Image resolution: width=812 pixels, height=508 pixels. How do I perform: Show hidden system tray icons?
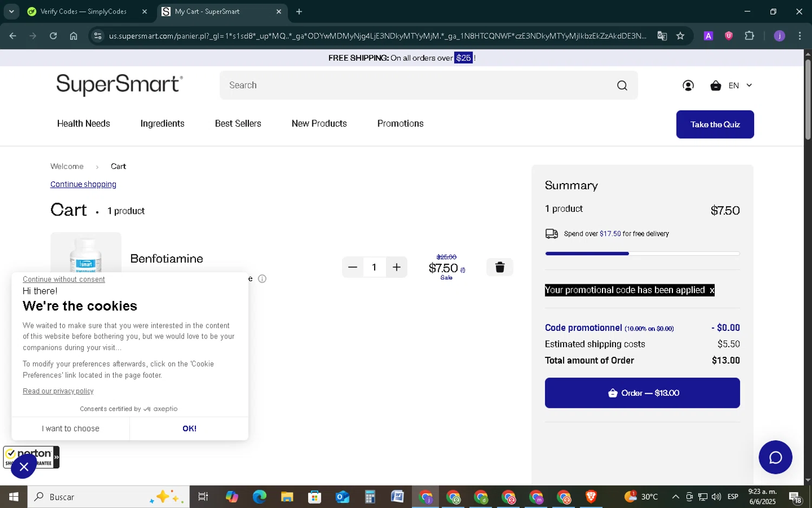coord(676,497)
